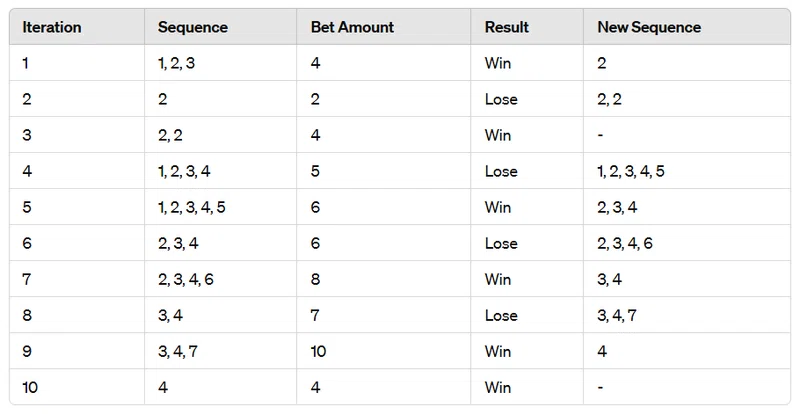Click the Lose result in iteration 8 row
The width and height of the screenshot is (800, 414).
coord(502,315)
